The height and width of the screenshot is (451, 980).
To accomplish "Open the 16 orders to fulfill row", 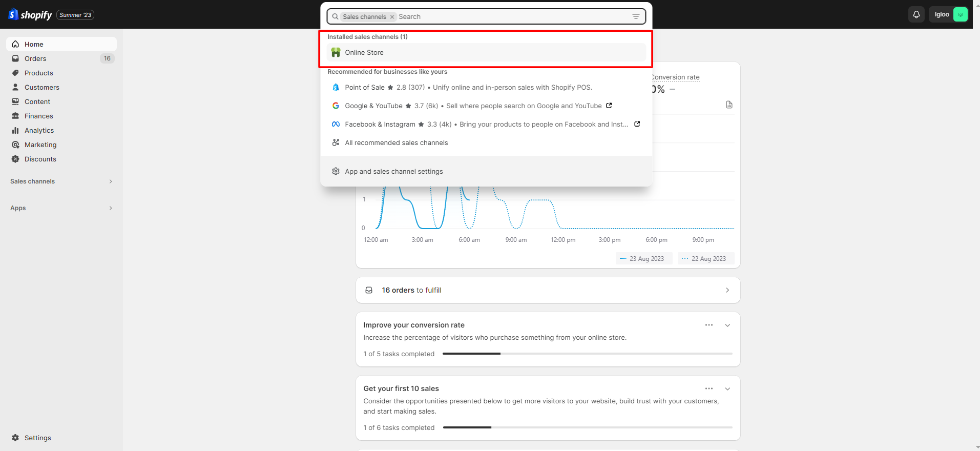I will [x=548, y=290].
